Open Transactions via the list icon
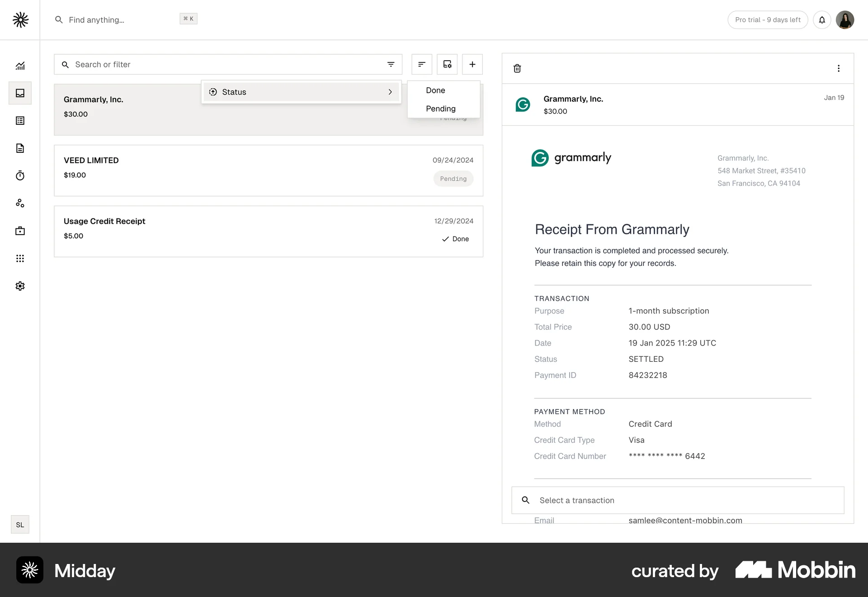The image size is (868, 597). (20, 120)
